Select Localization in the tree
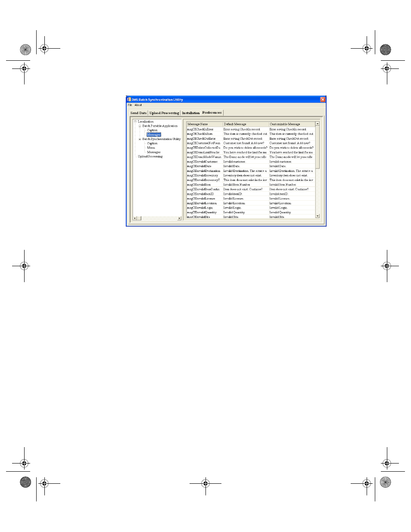This screenshot has height=532, width=411. tap(146, 121)
